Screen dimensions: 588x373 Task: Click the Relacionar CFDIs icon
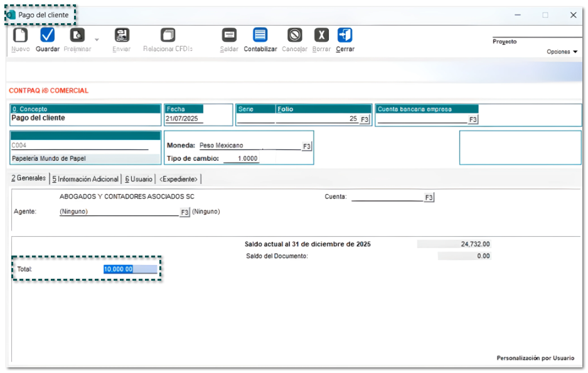tap(168, 35)
